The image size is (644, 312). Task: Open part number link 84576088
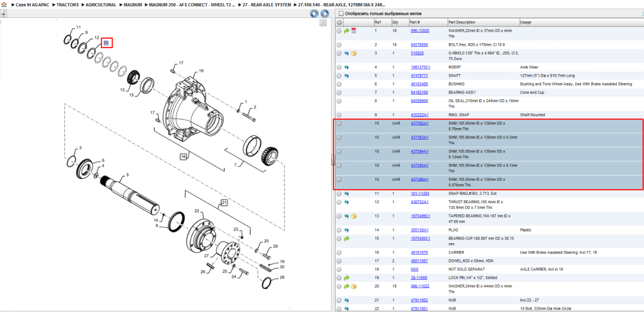419,45
